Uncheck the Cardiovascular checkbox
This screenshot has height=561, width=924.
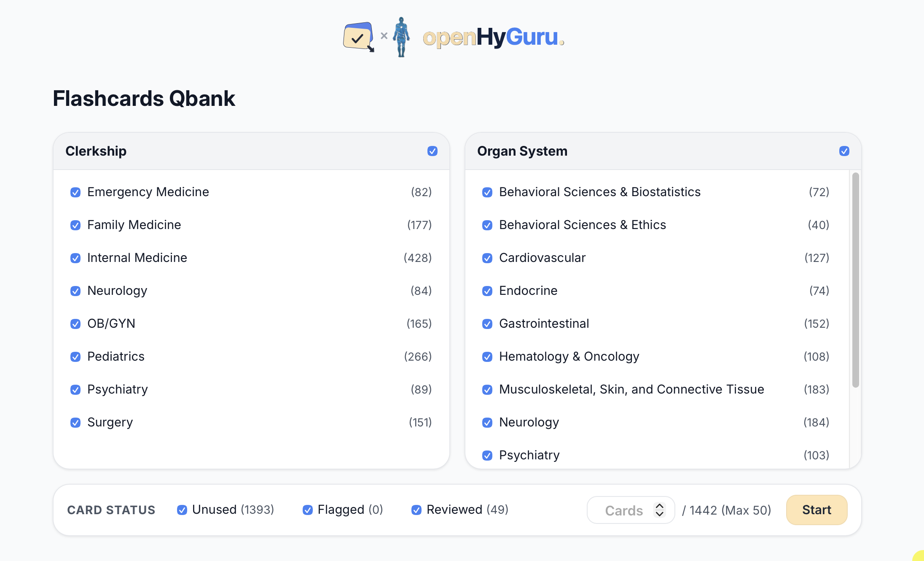pos(487,258)
